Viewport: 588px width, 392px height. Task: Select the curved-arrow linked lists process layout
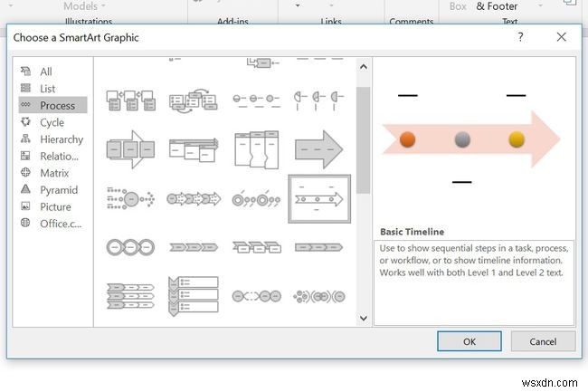[194, 100]
